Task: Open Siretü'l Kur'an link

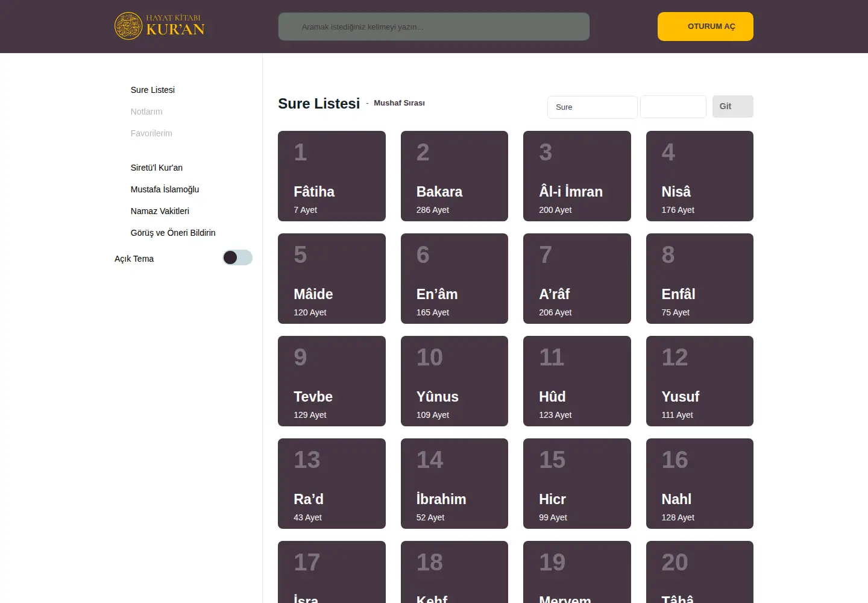Action: click(x=157, y=168)
